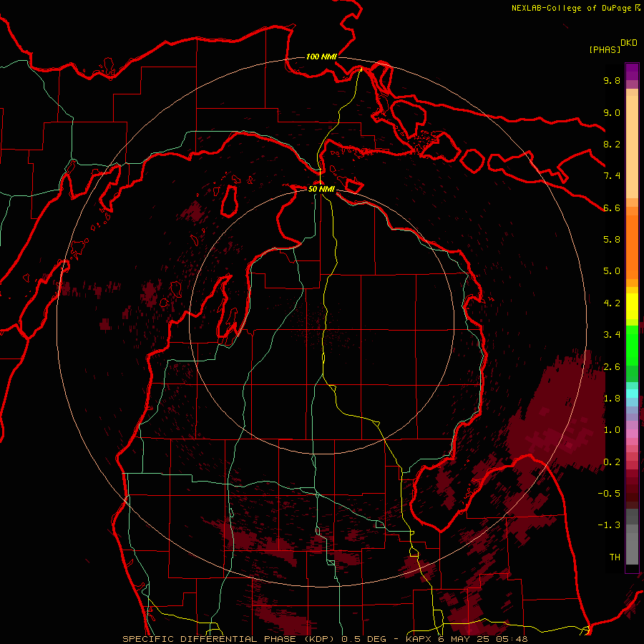The width and height of the screenshot is (644, 644).
Task: Pick the yellow band in the legend
Action: (x=632, y=306)
